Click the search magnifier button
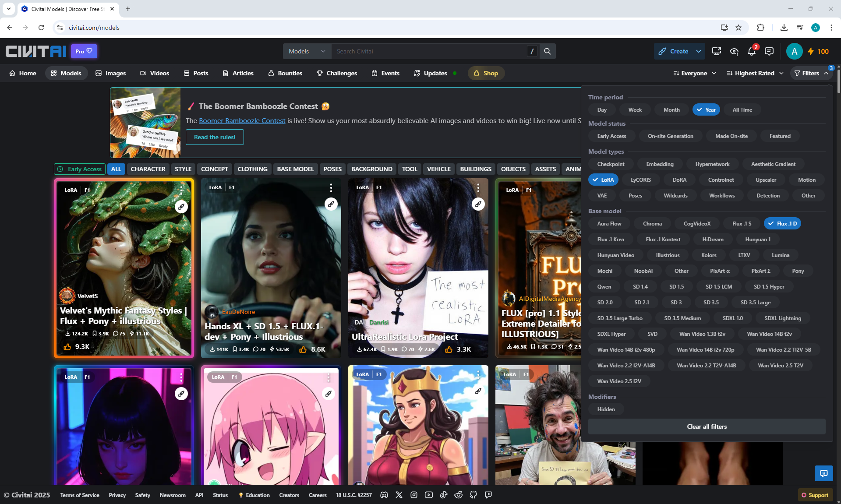Image resolution: width=841 pixels, height=504 pixels. click(548, 51)
